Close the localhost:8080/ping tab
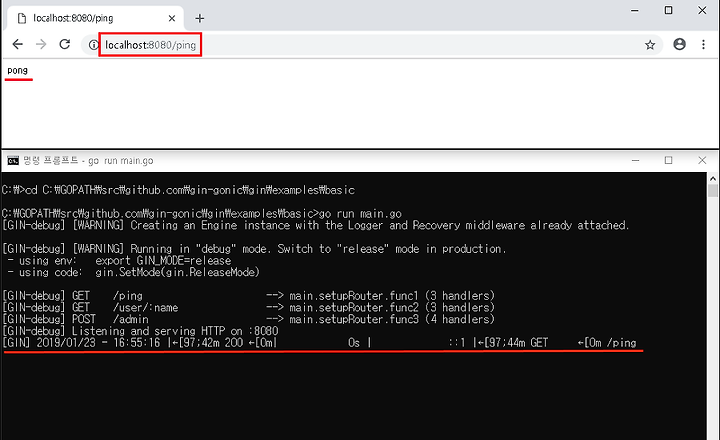Viewport: 720px width, 440px height. click(172, 18)
